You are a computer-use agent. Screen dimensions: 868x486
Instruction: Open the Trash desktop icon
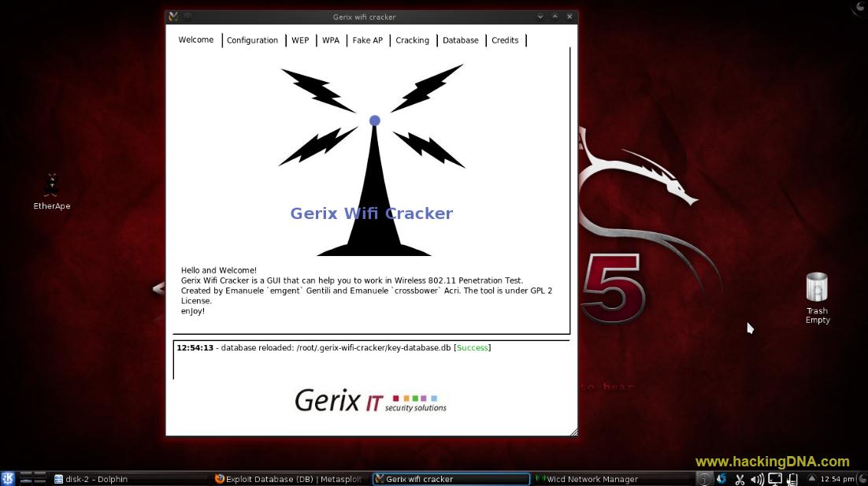[817, 298]
